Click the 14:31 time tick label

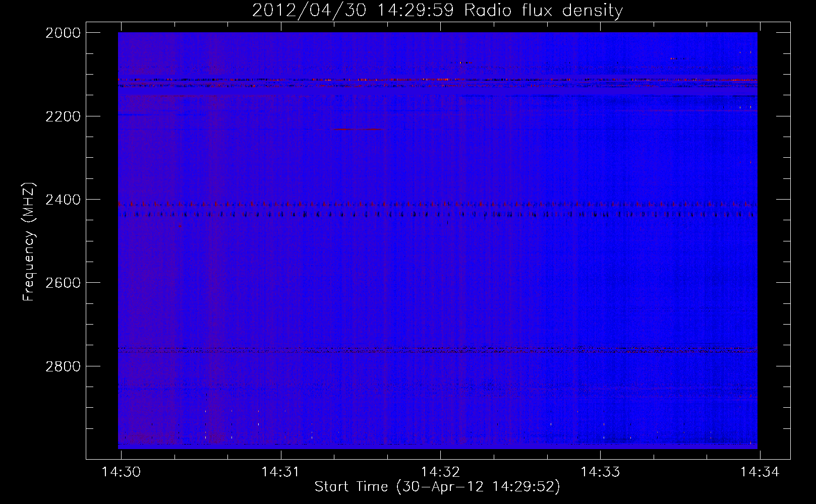(x=280, y=472)
